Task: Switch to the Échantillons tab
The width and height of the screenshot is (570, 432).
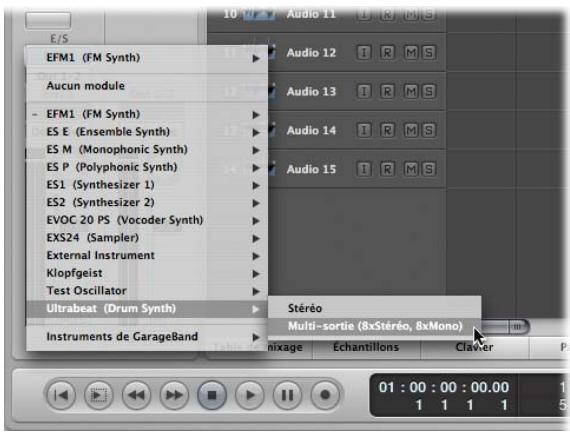Action: coord(366,347)
